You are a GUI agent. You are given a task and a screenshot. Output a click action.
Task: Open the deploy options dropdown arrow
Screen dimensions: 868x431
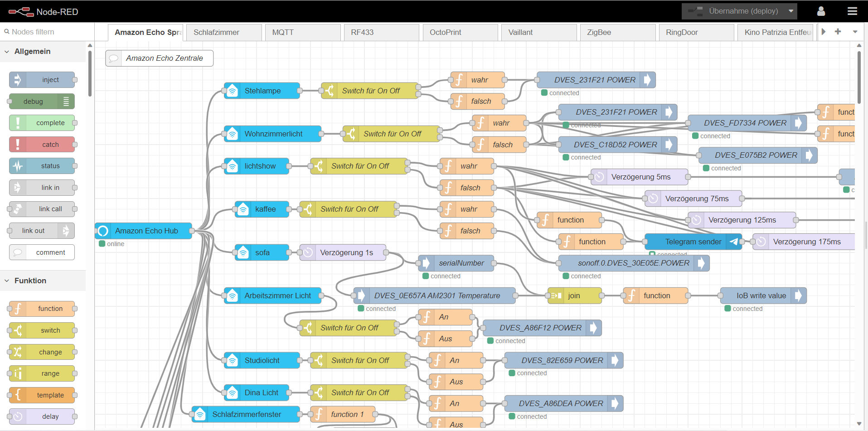click(791, 11)
